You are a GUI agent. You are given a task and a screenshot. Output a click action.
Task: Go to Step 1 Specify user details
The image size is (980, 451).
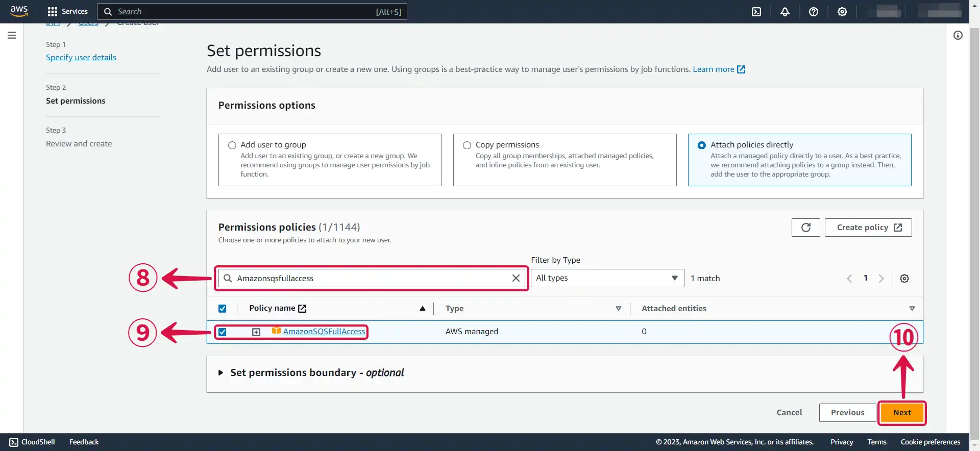[x=81, y=58]
